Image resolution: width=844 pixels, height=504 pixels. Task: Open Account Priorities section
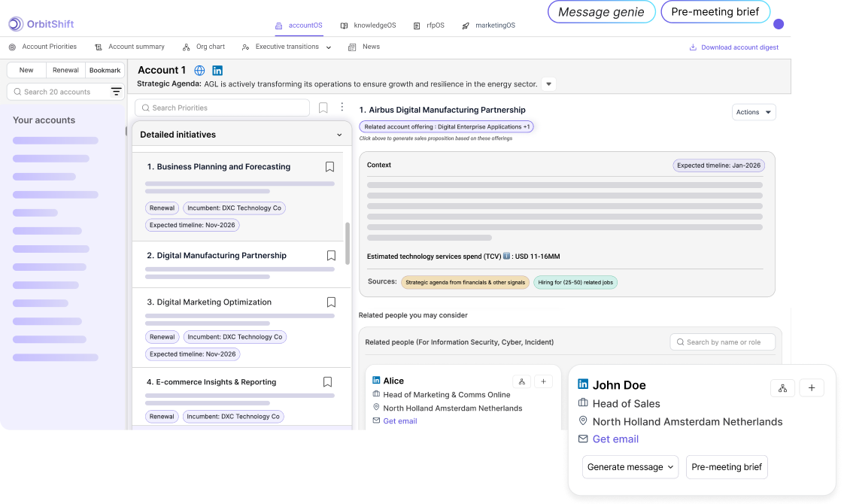pos(43,47)
